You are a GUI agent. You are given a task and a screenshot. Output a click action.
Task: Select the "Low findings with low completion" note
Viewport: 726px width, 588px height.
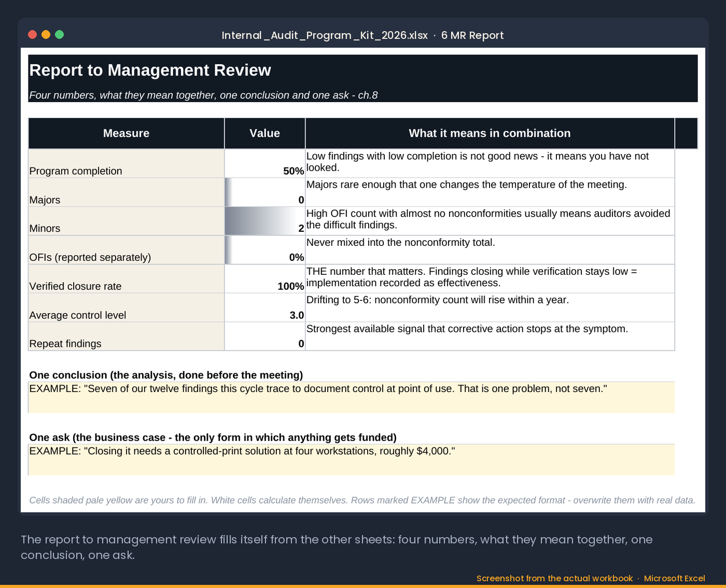490,163
